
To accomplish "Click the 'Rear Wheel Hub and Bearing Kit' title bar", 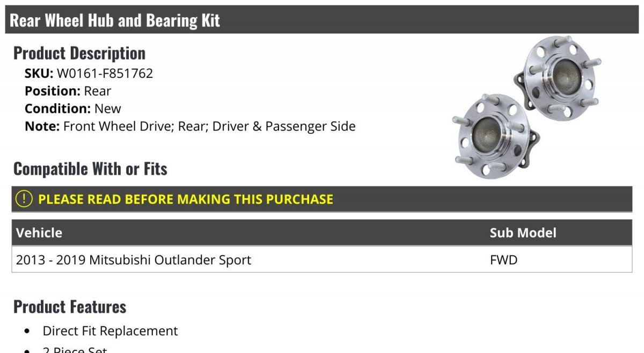I will click(x=115, y=20).
